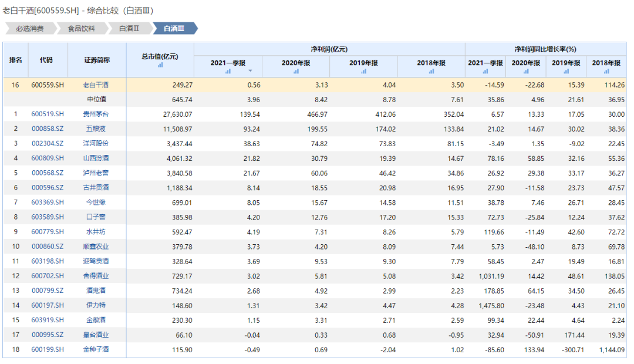Screen dimensions: 634x364
Task: Open chart icon for growth rate 2021一季报
Action: point(485,71)
